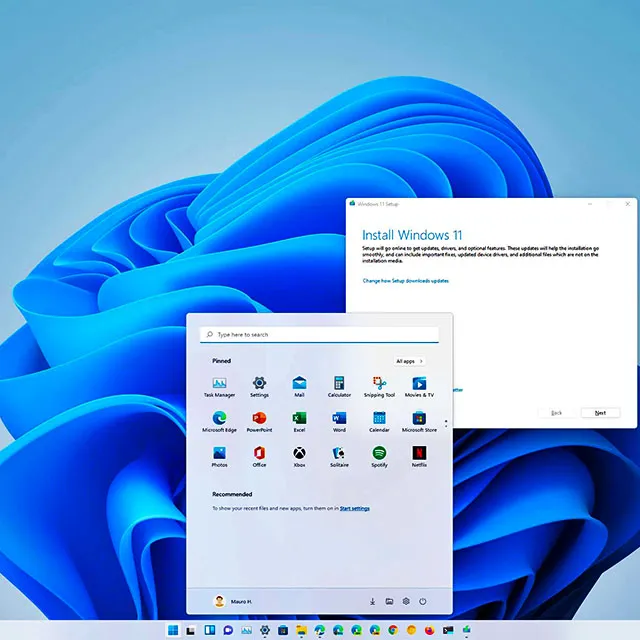Viewport: 640px width, 640px height.
Task: Open Word from pinned apps
Action: (339, 422)
